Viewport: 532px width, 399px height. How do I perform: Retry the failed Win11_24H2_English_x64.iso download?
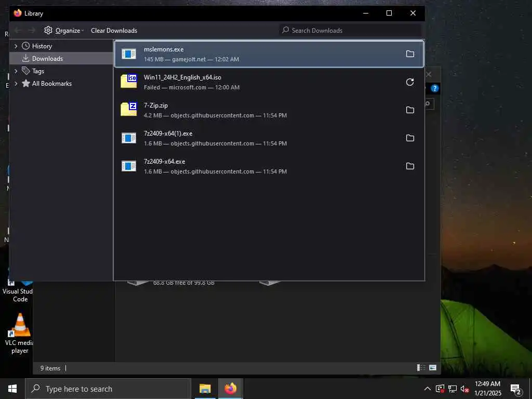pyautogui.click(x=410, y=82)
